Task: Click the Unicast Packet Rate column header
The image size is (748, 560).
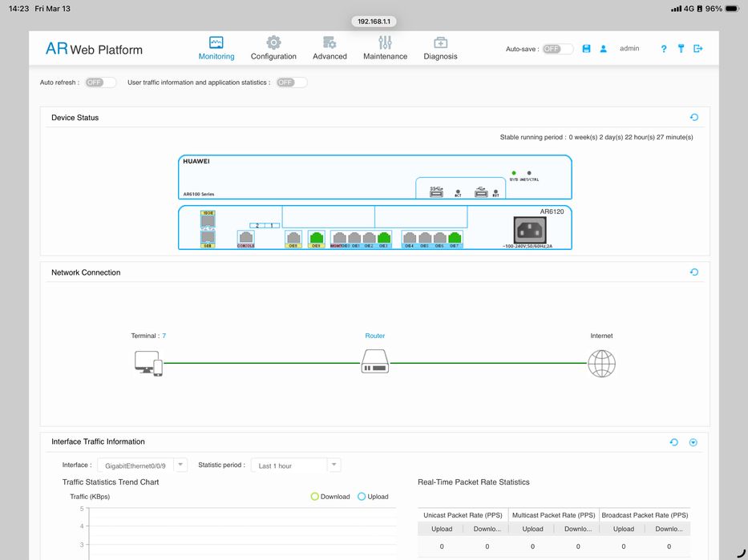Action: (x=463, y=515)
